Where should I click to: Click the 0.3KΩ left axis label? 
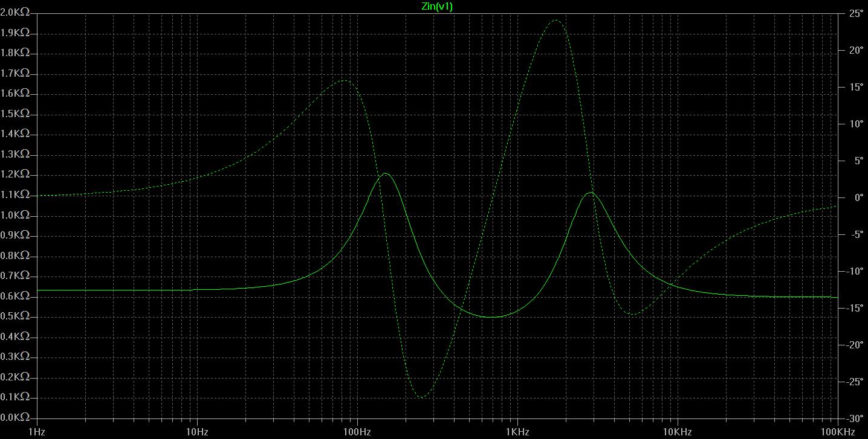[x=15, y=357]
